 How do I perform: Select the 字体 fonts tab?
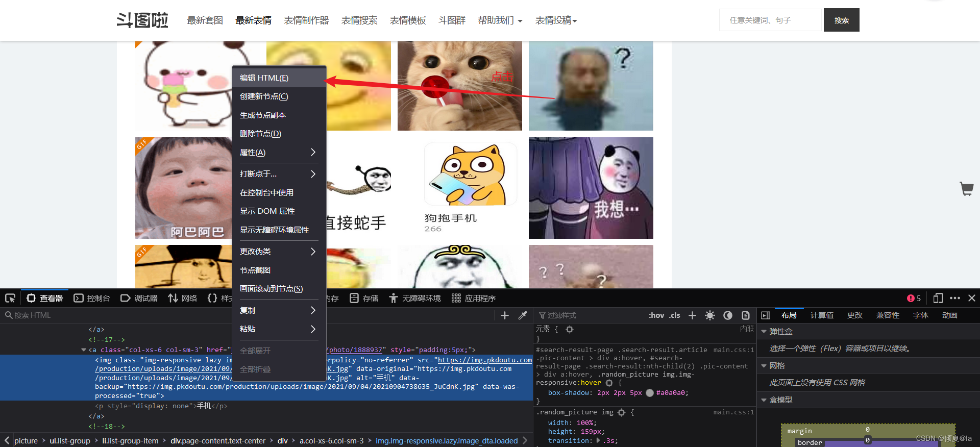pyautogui.click(x=921, y=315)
